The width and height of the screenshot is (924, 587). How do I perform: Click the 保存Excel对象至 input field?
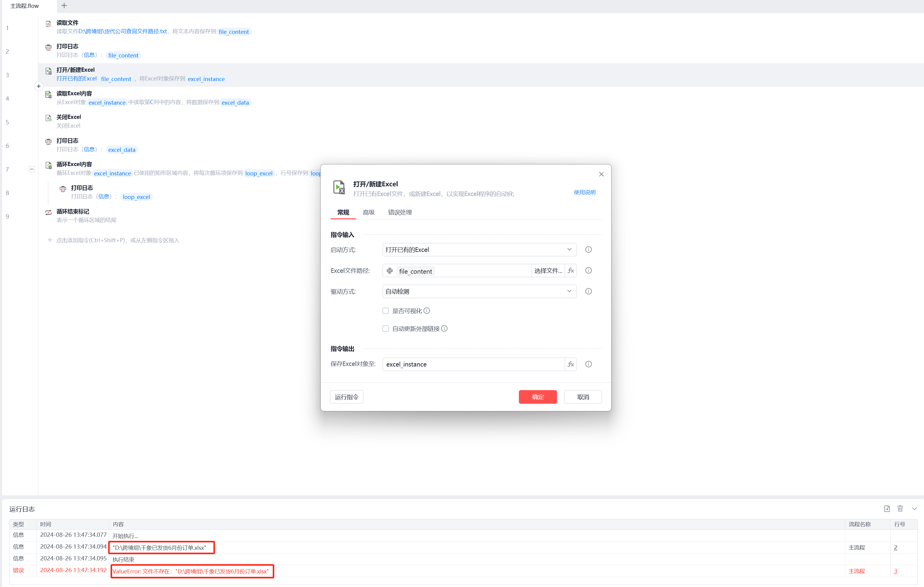[473, 364]
